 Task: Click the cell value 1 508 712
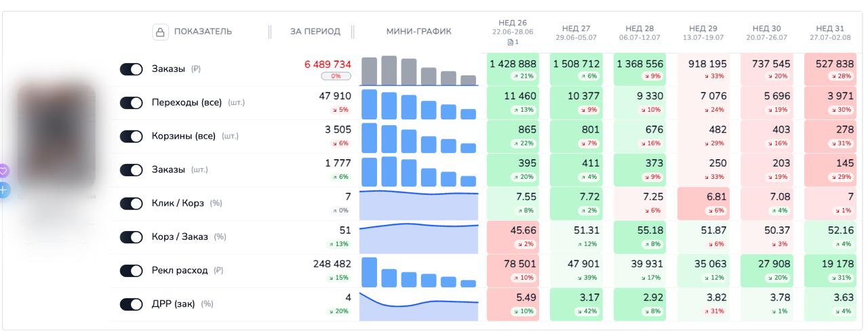pyautogui.click(x=576, y=64)
